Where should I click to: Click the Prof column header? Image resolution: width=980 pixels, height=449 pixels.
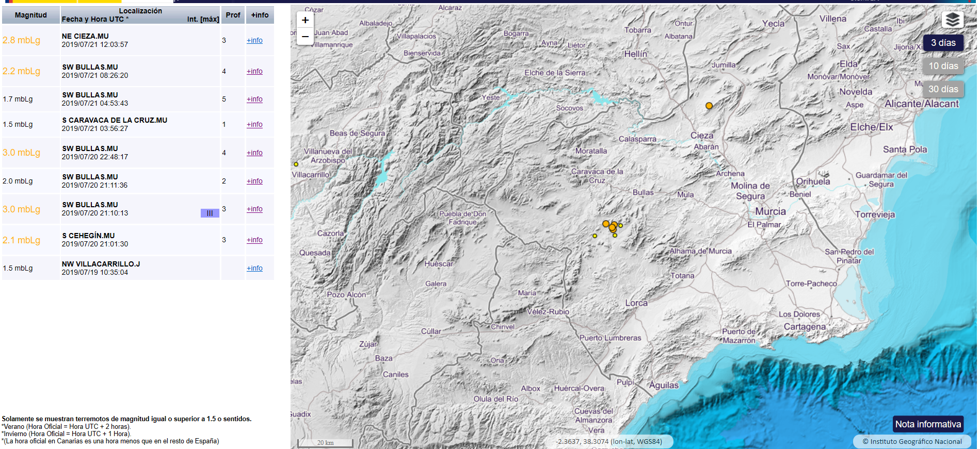pyautogui.click(x=233, y=15)
